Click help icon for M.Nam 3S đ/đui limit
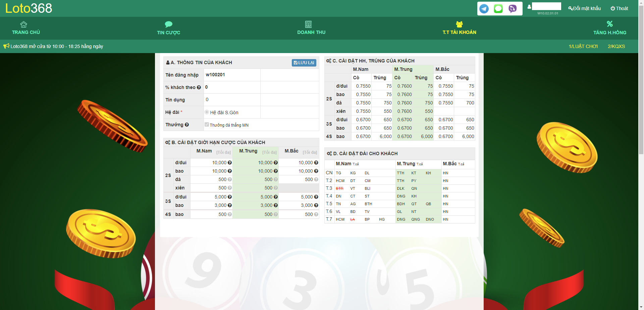This screenshot has width=644, height=310. coord(230,197)
